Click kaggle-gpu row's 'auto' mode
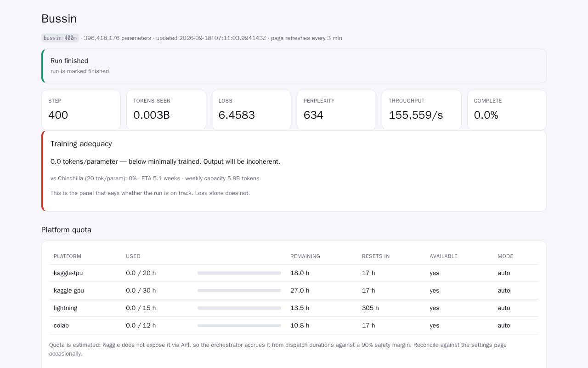The image size is (588, 368). tap(504, 291)
